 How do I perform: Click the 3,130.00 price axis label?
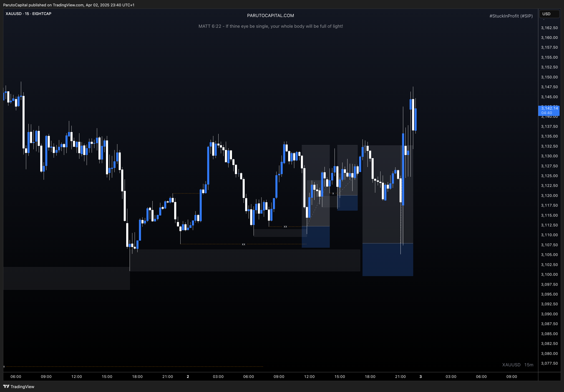pos(549,156)
